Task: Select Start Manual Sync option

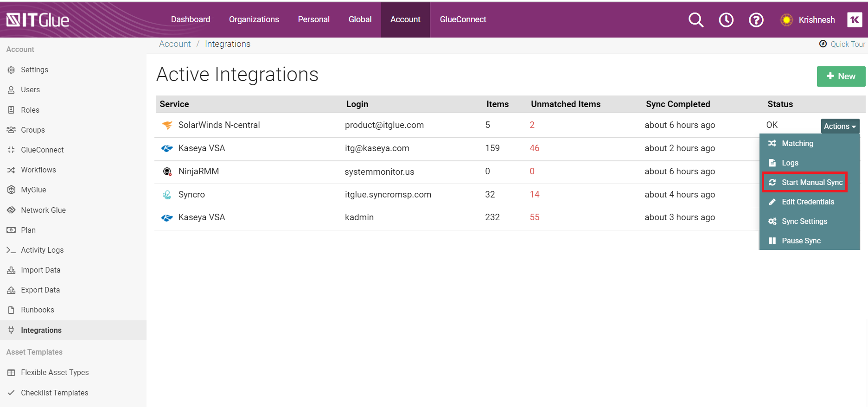Action: [809, 182]
